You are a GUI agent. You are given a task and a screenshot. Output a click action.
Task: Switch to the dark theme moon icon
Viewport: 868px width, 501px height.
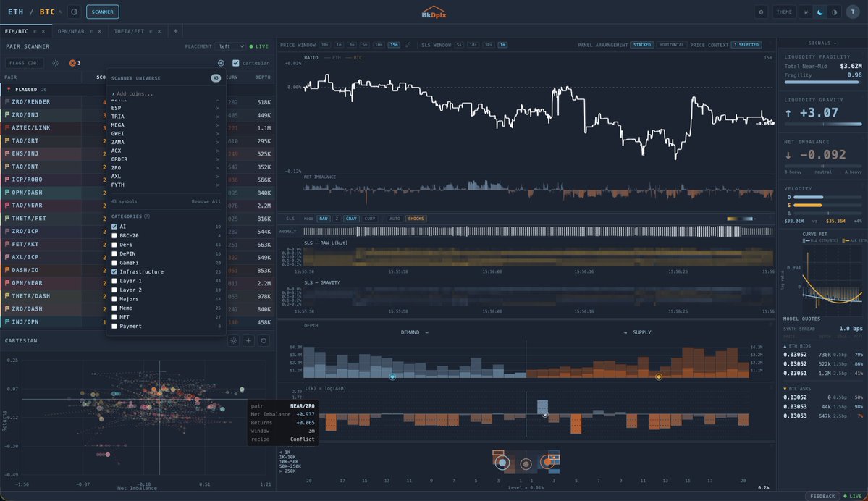[x=819, y=12]
